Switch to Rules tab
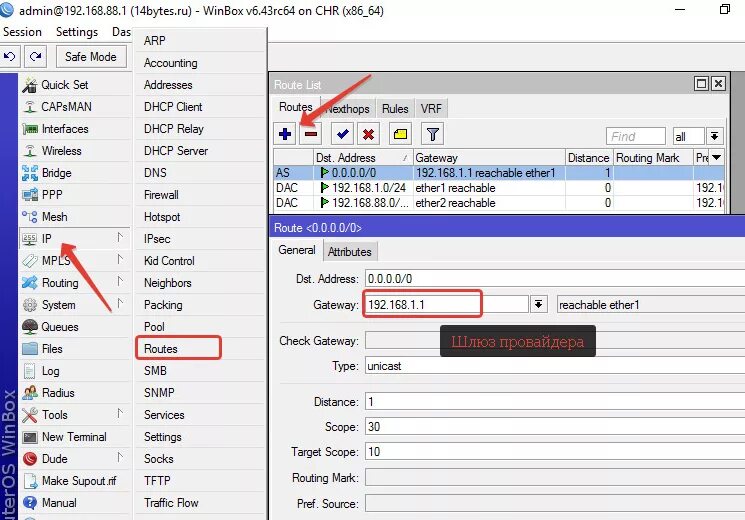This screenshot has width=745, height=520. pos(395,109)
